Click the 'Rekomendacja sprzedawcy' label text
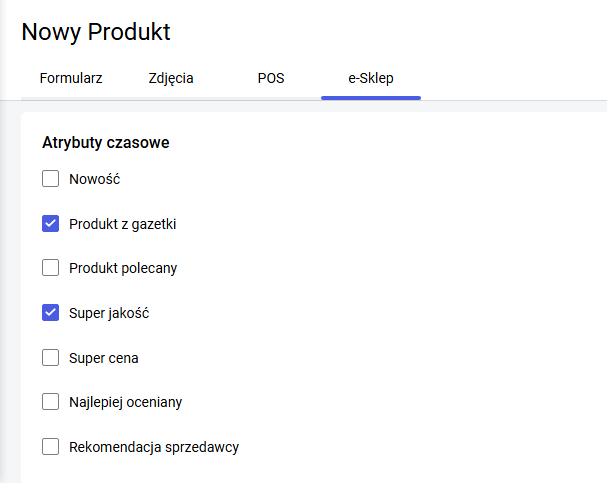The width and height of the screenshot is (607, 483). pyautogui.click(x=154, y=446)
